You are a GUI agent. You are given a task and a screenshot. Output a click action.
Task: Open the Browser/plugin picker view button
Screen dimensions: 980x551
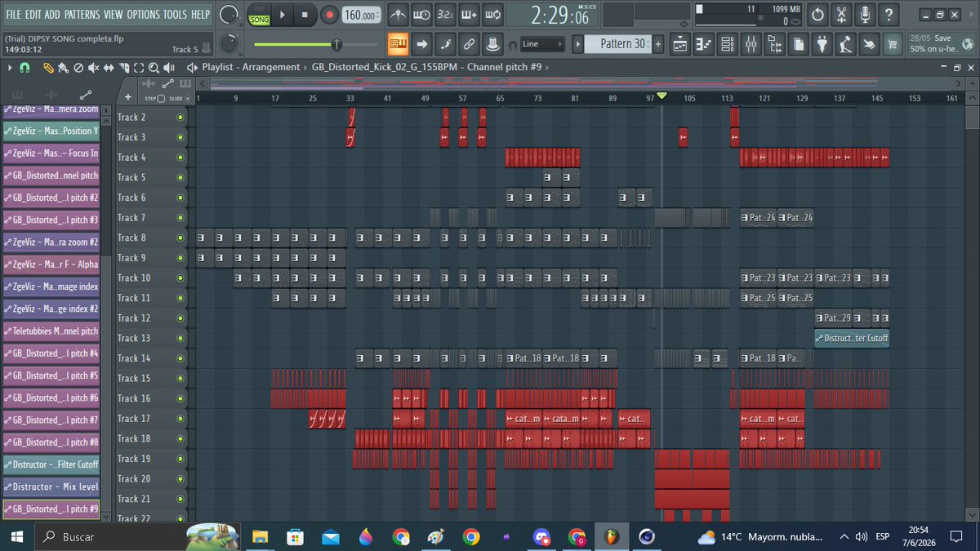774,44
